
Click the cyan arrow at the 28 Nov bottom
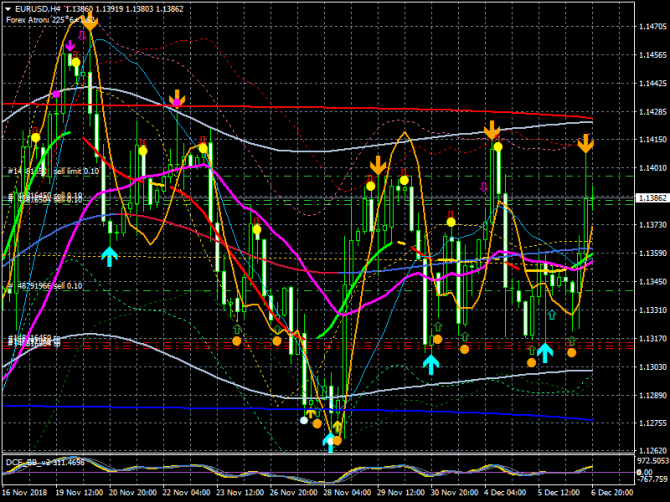(329, 442)
